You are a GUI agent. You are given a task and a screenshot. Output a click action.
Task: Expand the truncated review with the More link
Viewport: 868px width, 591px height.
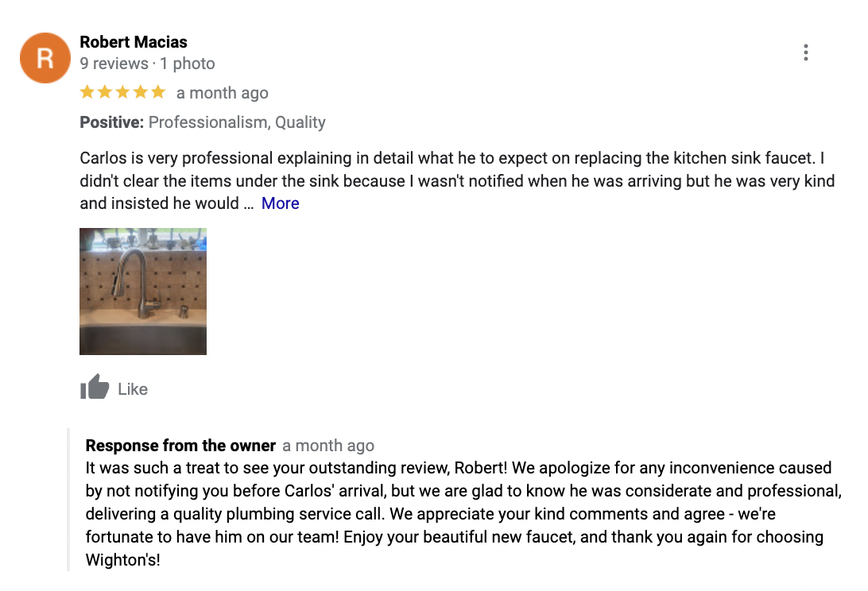point(281,203)
